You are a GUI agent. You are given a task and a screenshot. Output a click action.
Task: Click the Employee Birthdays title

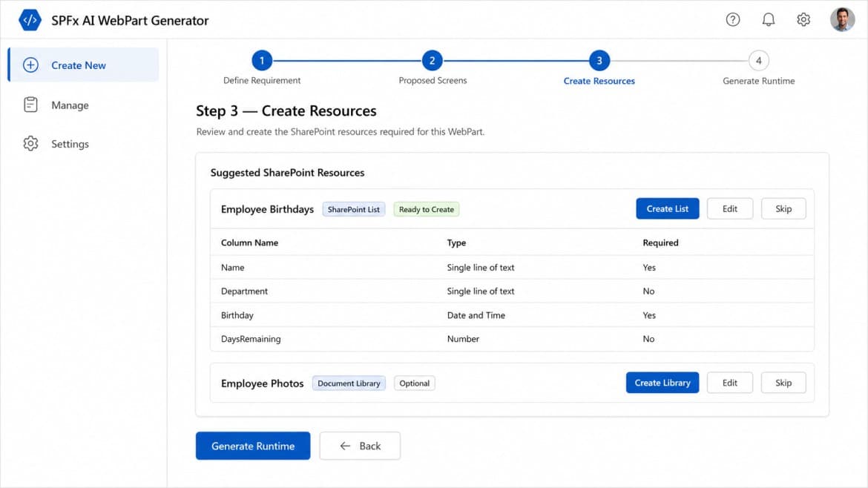pos(267,209)
